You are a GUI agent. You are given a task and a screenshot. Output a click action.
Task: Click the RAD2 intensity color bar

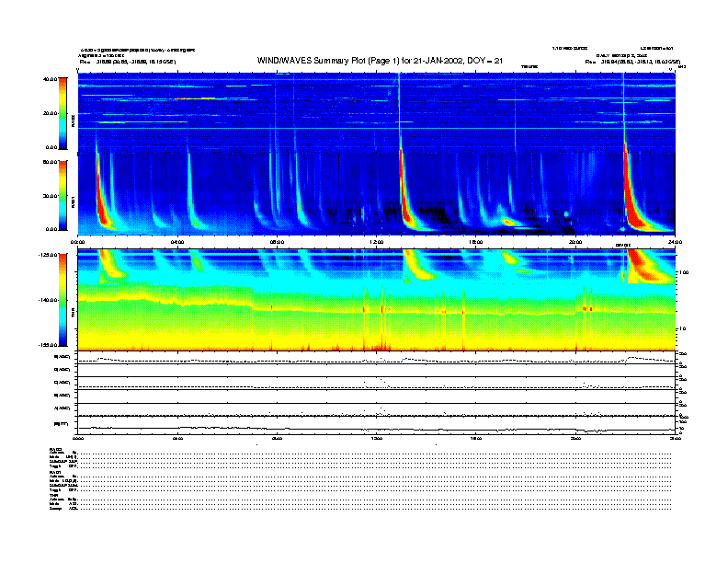(x=63, y=113)
